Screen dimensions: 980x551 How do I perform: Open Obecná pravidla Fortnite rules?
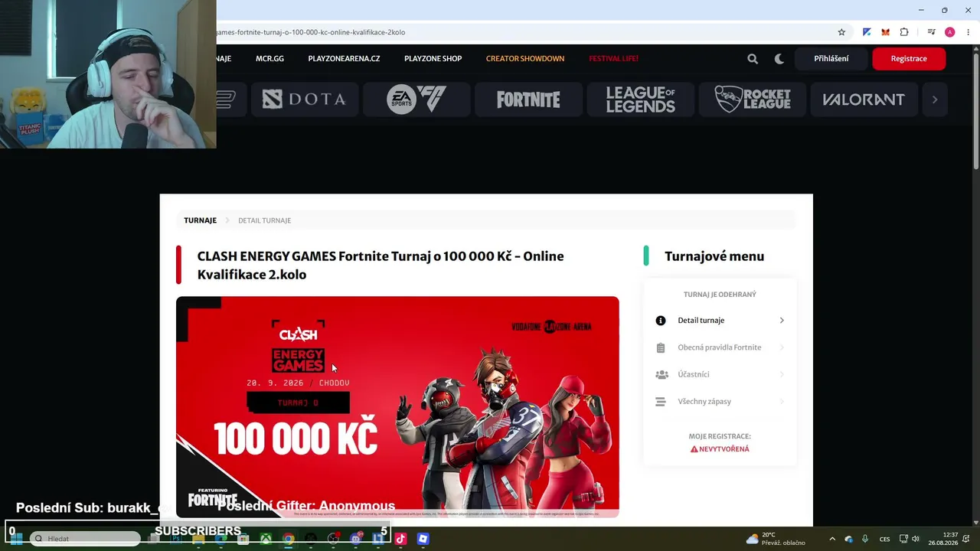720,347
